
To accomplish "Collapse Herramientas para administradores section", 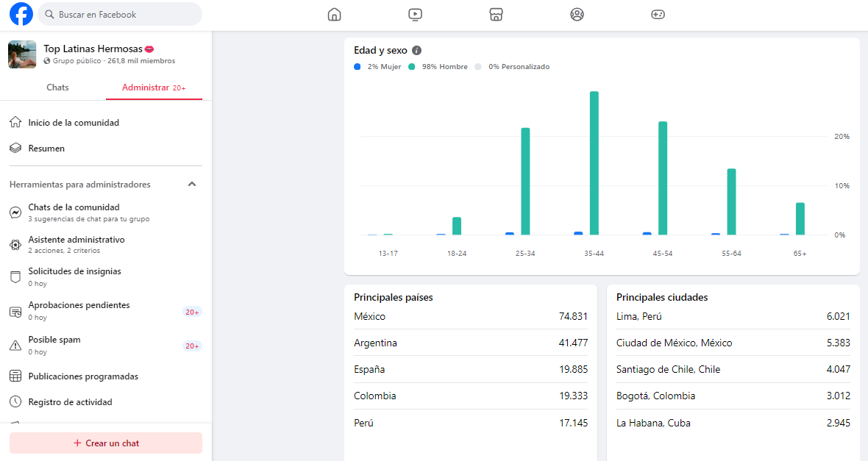I will tap(192, 185).
